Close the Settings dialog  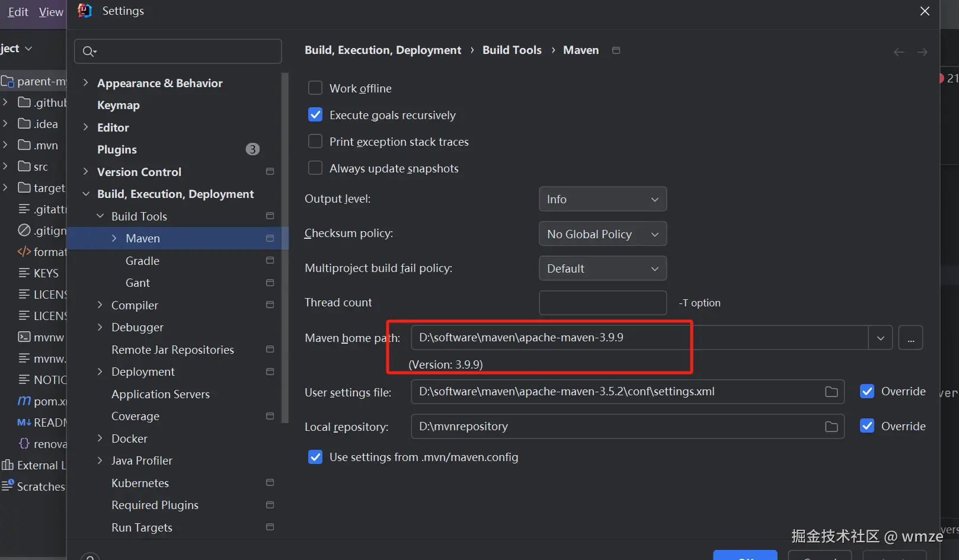(x=925, y=11)
